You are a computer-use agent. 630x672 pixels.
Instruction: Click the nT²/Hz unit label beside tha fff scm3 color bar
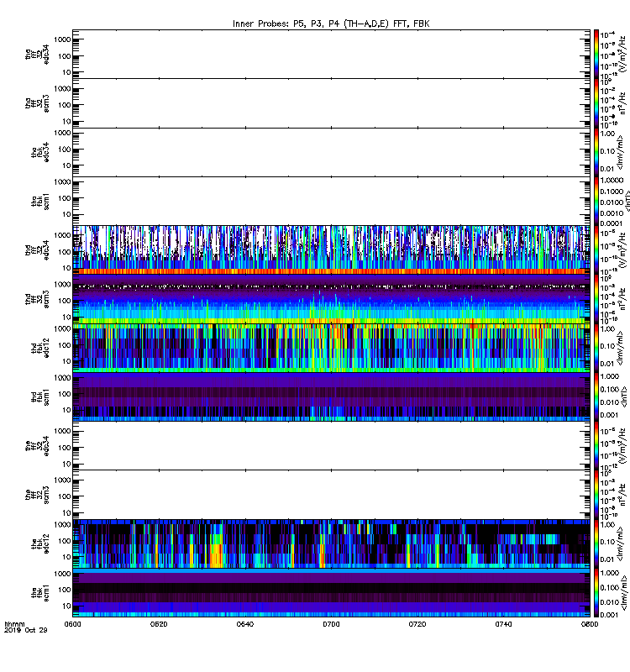click(x=623, y=103)
